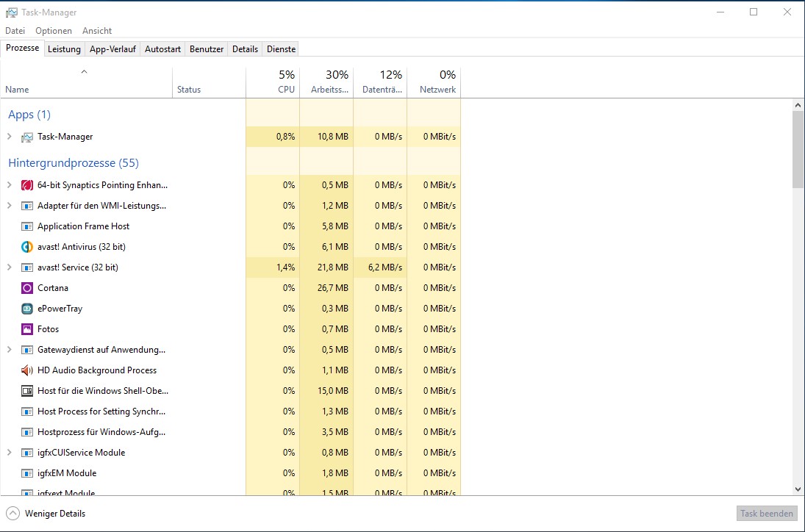The image size is (805, 532).
Task: Click the scrollbar down arrow
Action: [798, 489]
